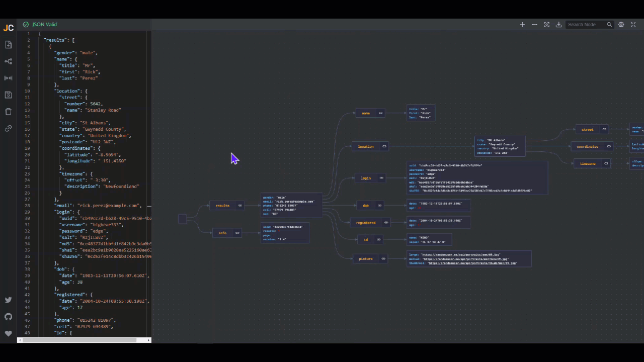Zoom in with the plus icon
The width and height of the screenshot is (644, 362).
(522, 25)
